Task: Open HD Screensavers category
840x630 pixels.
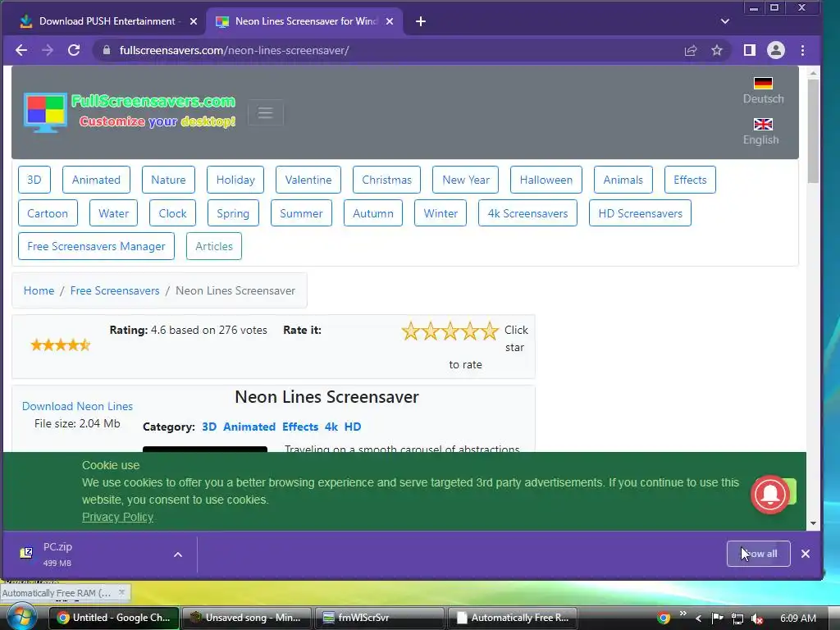Action: click(640, 213)
